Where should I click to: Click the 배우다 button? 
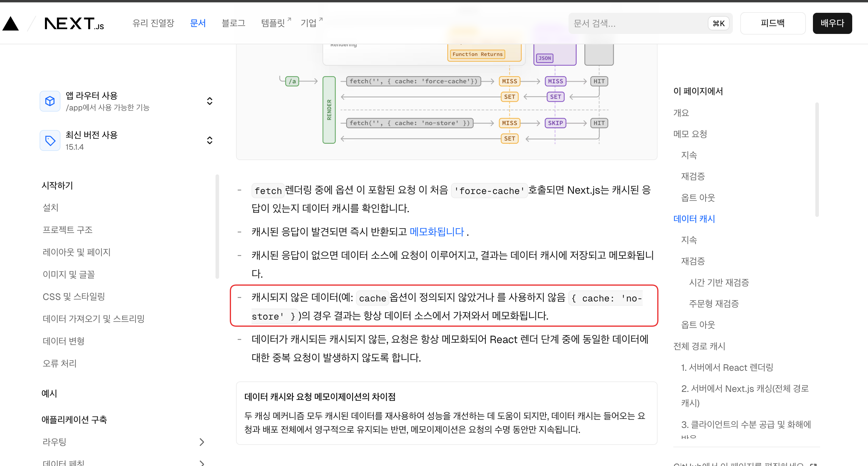click(x=832, y=24)
